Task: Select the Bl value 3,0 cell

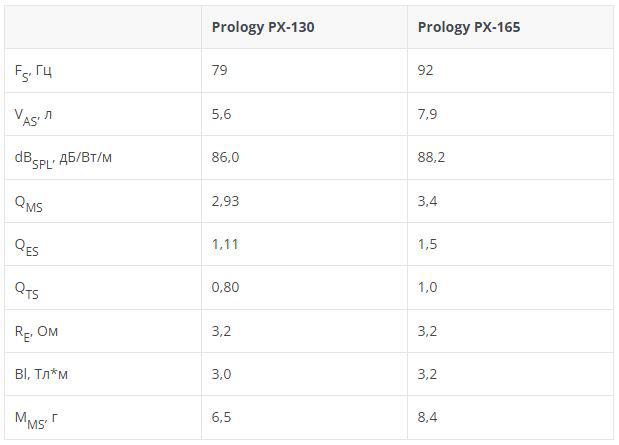Action: (222, 374)
